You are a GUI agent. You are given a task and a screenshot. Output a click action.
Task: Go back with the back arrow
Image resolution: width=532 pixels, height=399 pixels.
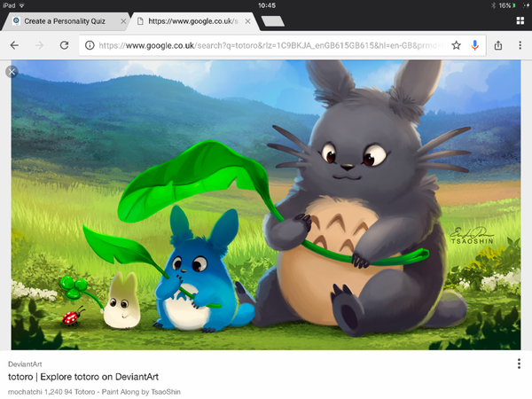point(14,45)
